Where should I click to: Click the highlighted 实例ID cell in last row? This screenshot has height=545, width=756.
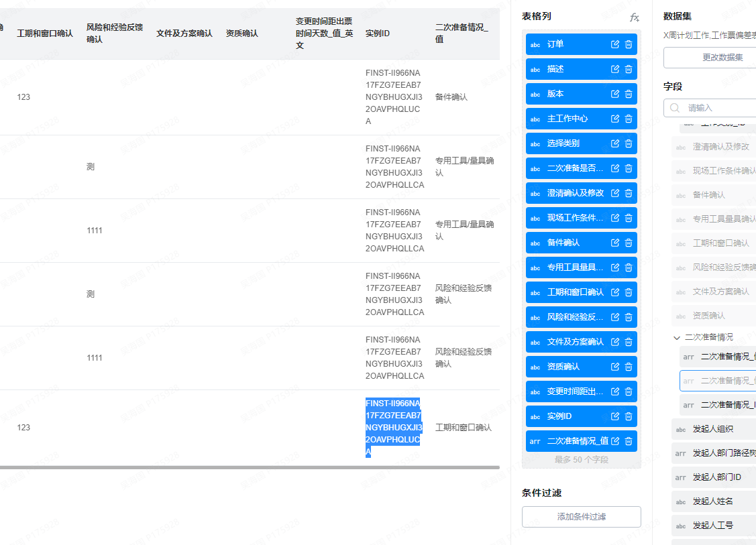[x=393, y=428]
